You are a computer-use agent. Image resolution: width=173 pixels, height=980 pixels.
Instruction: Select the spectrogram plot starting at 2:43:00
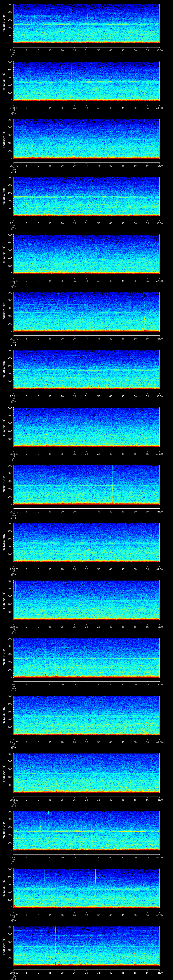(x=86, y=831)
